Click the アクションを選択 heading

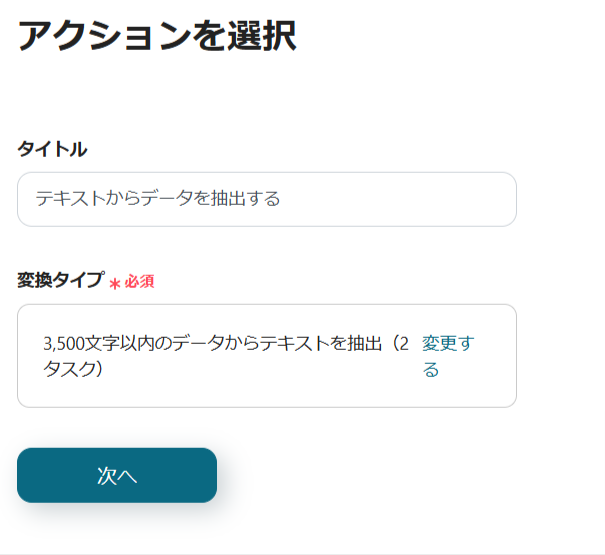[157, 36]
